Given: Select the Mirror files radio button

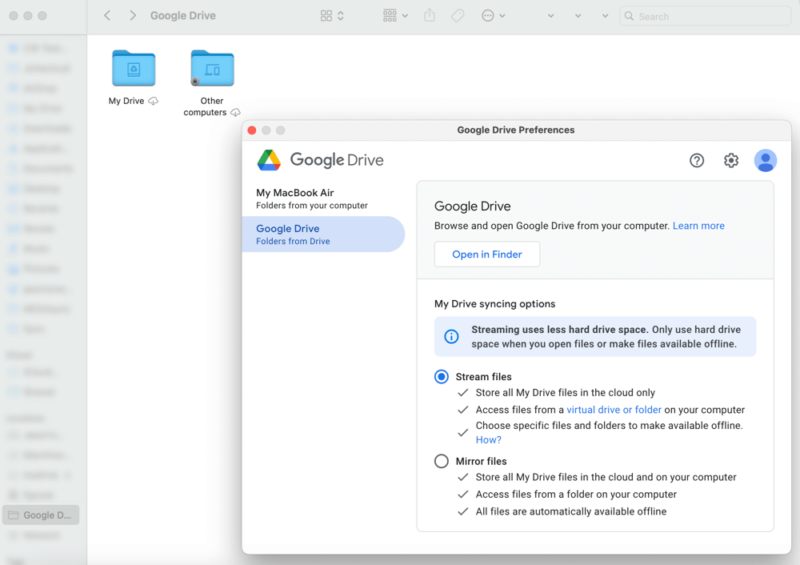Looking at the screenshot, I should [x=441, y=461].
